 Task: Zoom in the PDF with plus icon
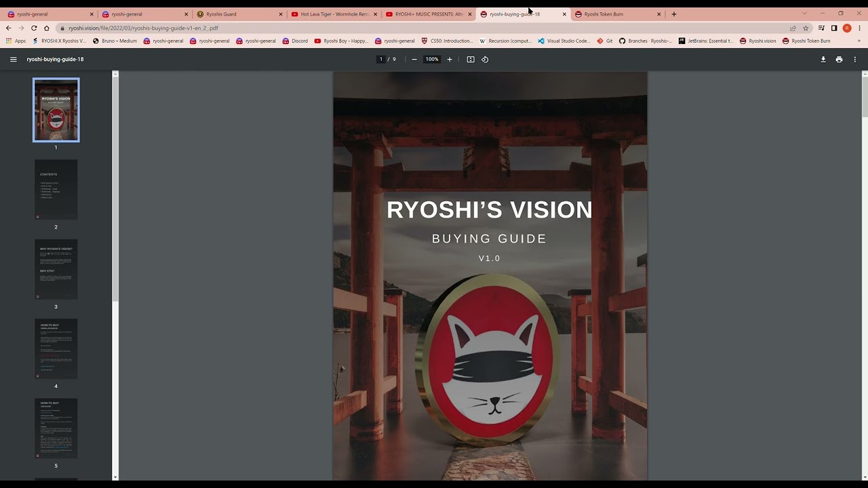coord(450,60)
